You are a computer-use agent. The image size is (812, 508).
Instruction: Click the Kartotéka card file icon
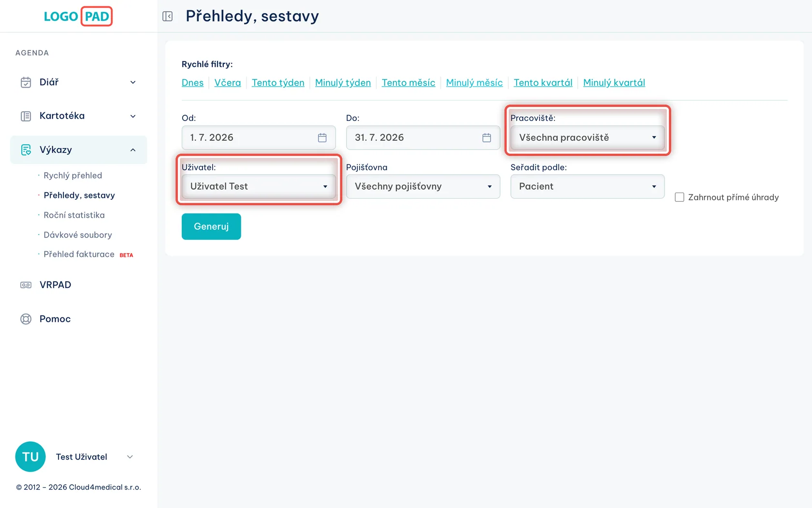(x=26, y=116)
